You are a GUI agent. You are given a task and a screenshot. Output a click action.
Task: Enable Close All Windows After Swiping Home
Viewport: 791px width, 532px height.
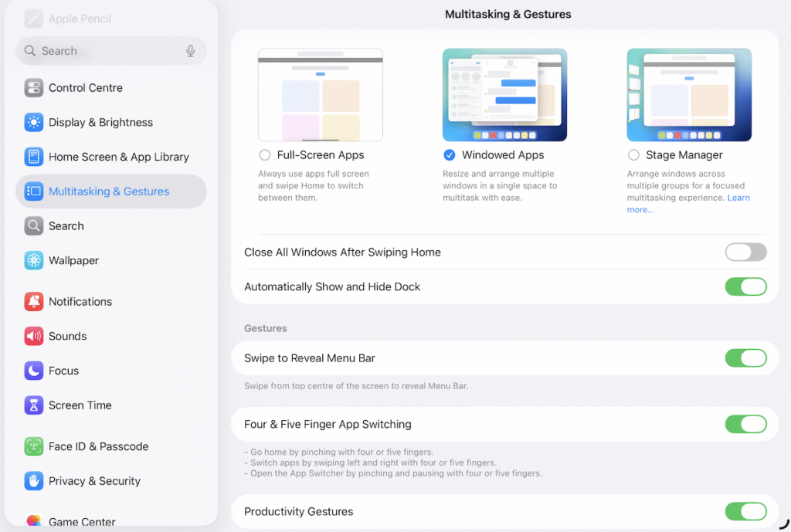(745, 252)
